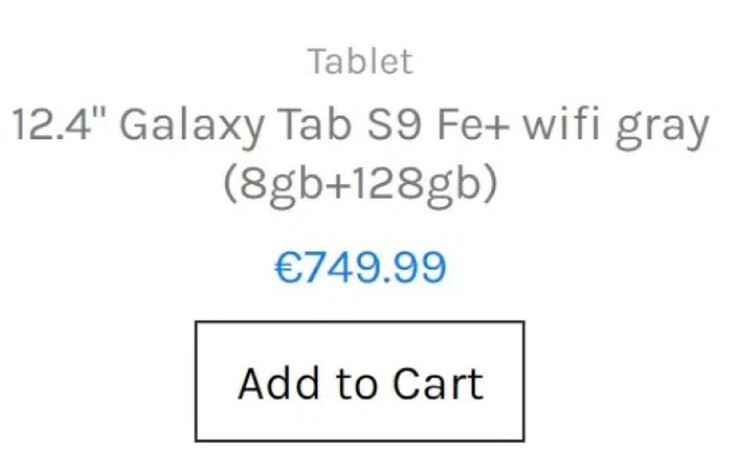Click the (8gb+128gb) storage text

click(x=360, y=183)
